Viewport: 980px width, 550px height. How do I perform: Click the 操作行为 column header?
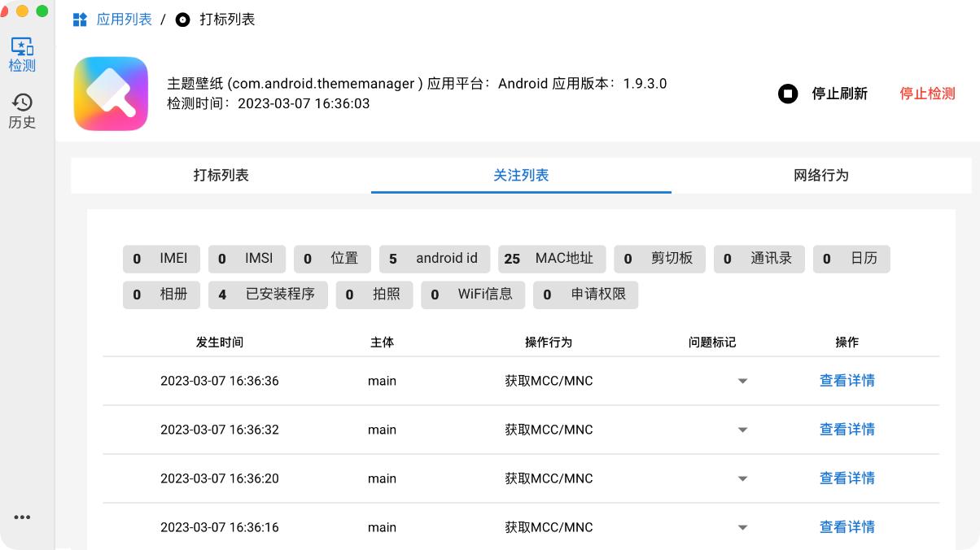[549, 343]
